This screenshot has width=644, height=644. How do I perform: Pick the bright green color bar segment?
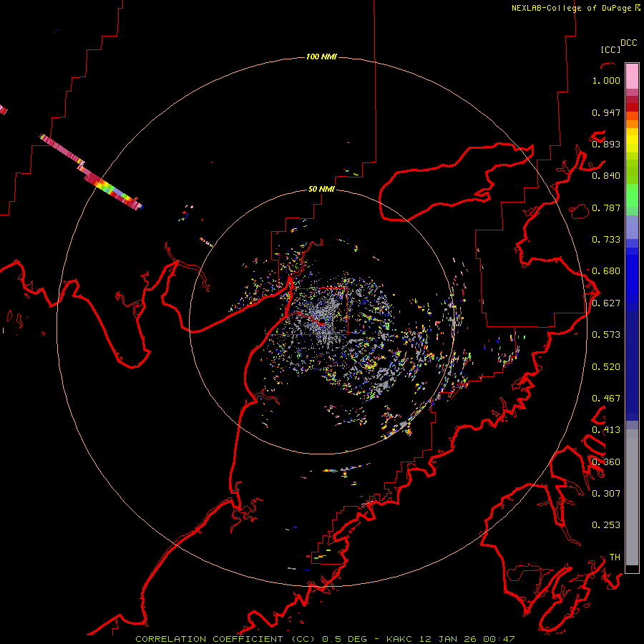point(632,195)
